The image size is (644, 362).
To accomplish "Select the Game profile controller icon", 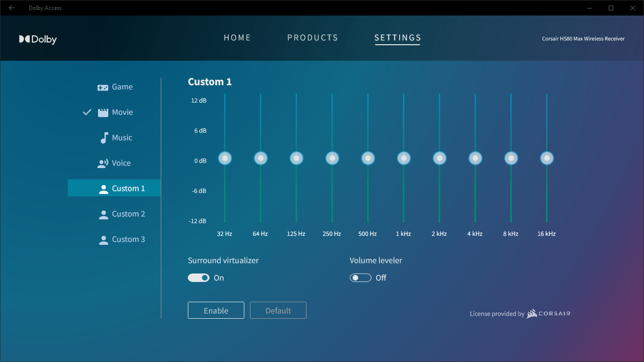I will (x=103, y=88).
